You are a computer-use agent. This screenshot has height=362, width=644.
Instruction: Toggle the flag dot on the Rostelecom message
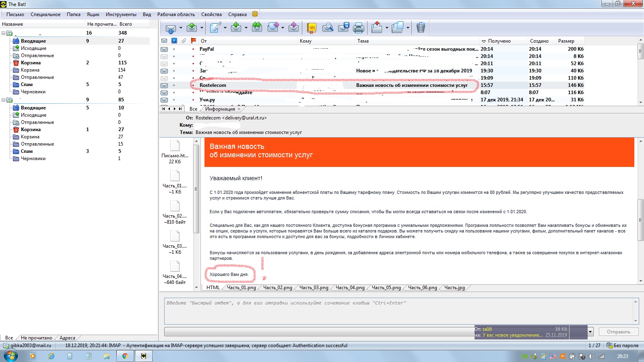pos(194,85)
